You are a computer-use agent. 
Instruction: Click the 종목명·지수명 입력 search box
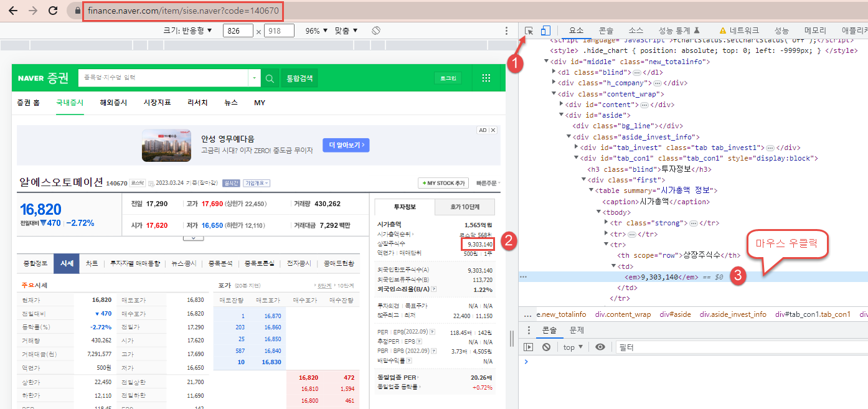point(163,78)
